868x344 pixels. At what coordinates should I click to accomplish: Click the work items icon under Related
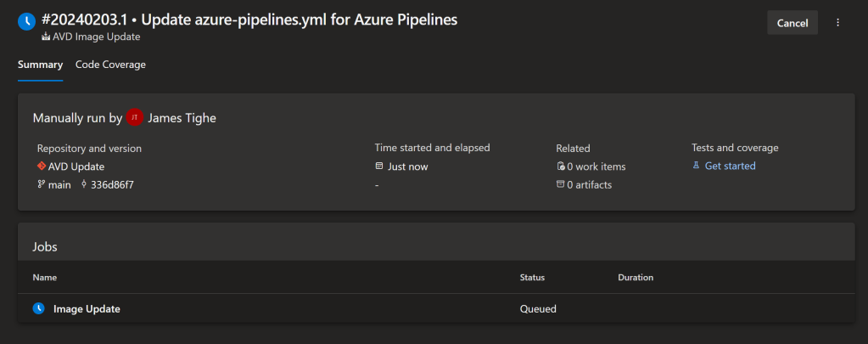(x=560, y=166)
